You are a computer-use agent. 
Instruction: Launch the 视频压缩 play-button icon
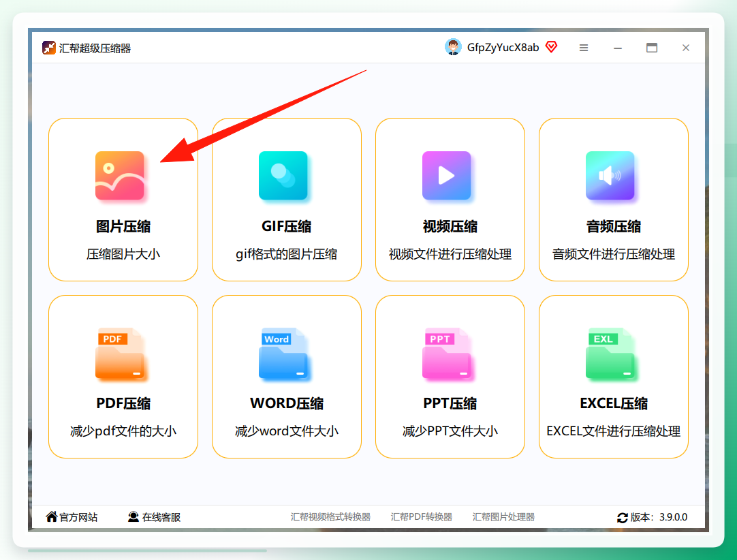click(x=447, y=176)
